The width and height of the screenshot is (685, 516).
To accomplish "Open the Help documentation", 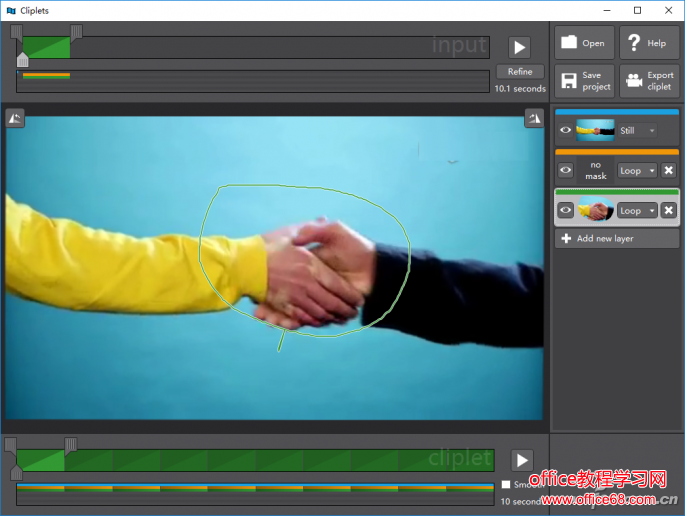I will point(648,43).
